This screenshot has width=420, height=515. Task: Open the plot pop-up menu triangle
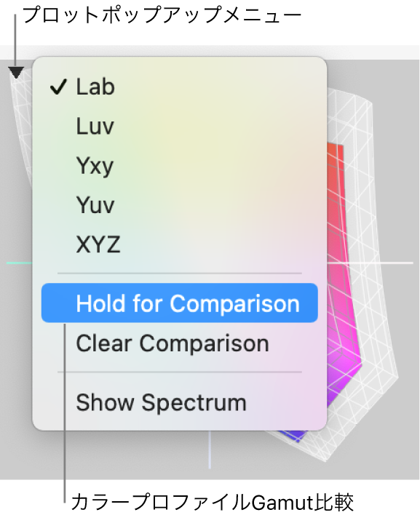pyautogui.click(x=16, y=73)
